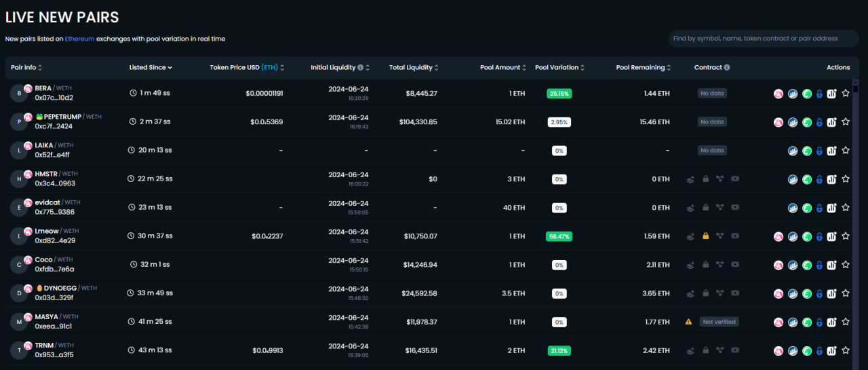This screenshot has height=370, width=868.
Task: Click the green circular icon in HMSTR row
Action: (807, 179)
